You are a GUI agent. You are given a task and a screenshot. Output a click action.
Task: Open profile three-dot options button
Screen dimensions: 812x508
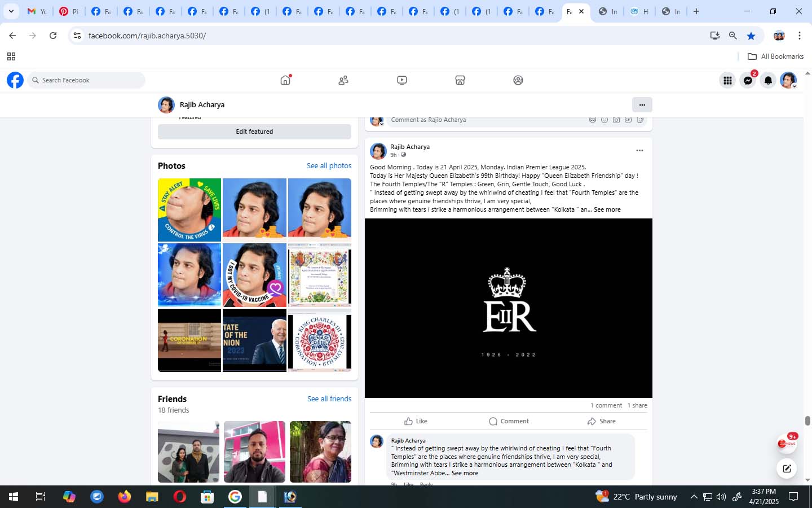click(x=642, y=104)
